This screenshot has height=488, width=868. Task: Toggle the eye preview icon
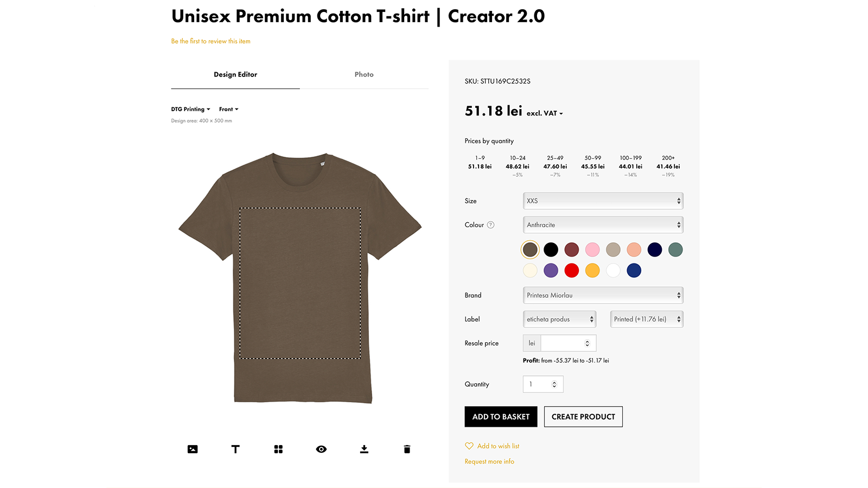[321, 449]
